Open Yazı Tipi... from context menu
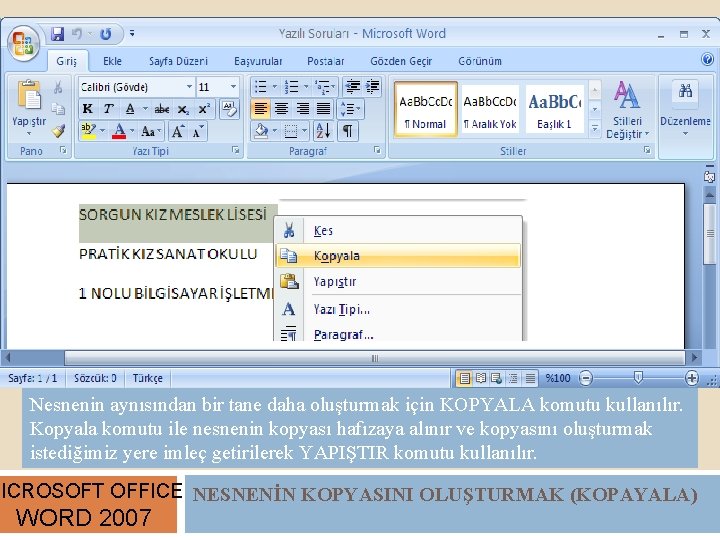The image size is (720, 540). [398, 309]
